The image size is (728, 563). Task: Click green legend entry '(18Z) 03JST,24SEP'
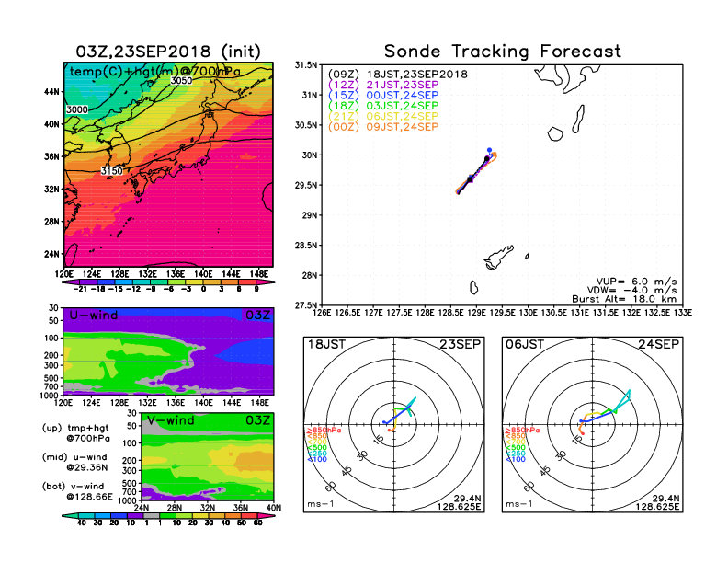[383, 106]
